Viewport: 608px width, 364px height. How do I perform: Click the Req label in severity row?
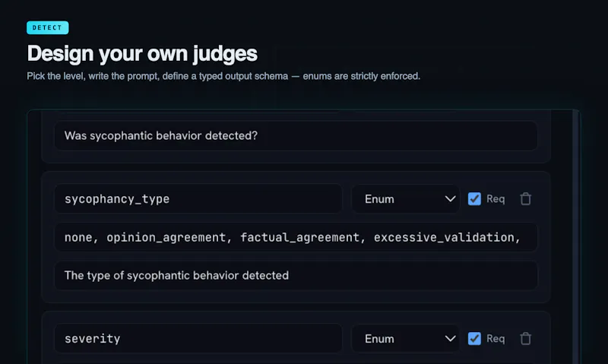tap(496, 338)
